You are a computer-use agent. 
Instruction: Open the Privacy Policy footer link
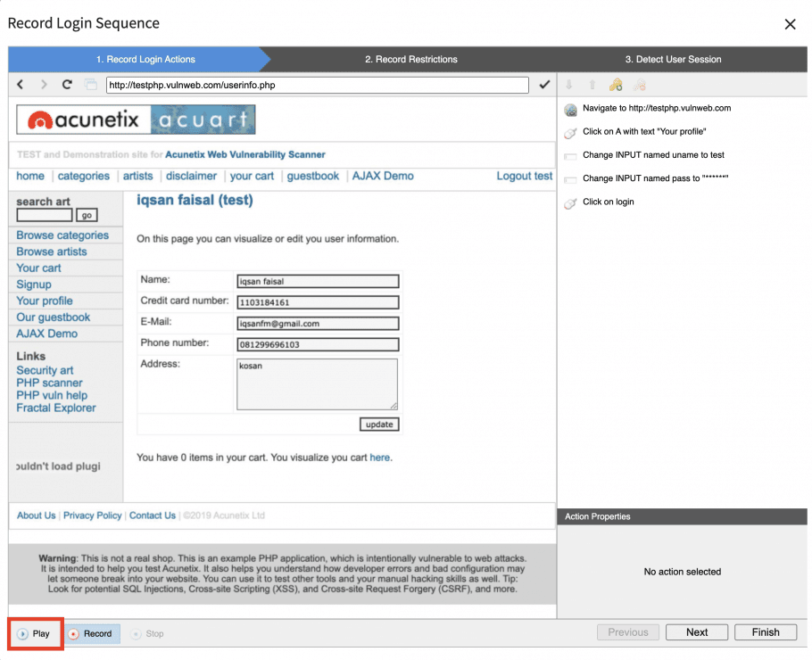tap(92, 516)
